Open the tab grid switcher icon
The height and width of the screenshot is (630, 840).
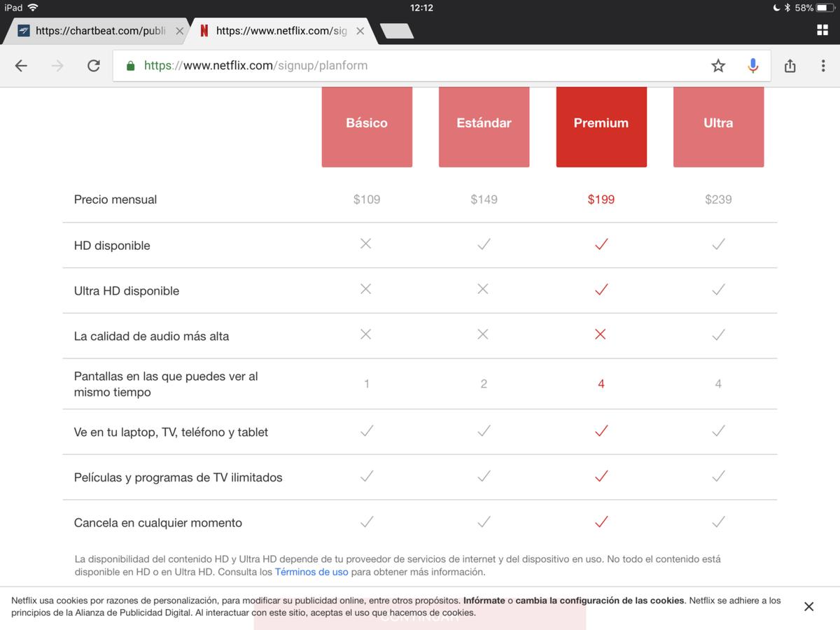coord(822,30)
